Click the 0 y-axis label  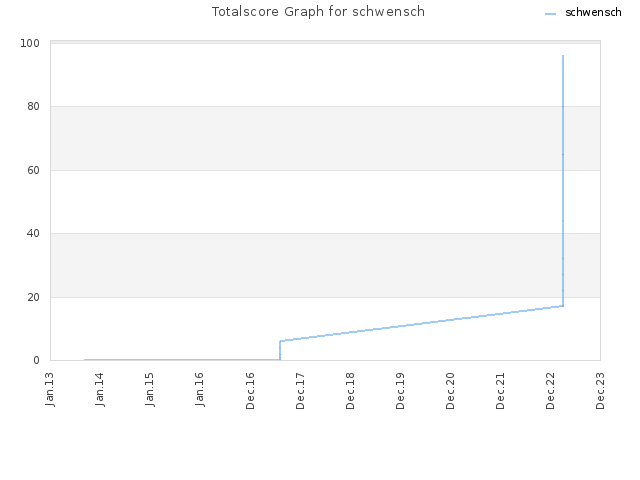coord(37,360)
